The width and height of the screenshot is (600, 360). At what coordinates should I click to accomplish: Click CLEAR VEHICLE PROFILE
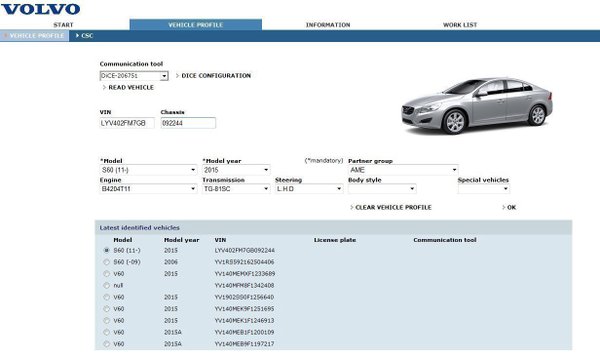(391, 207)
